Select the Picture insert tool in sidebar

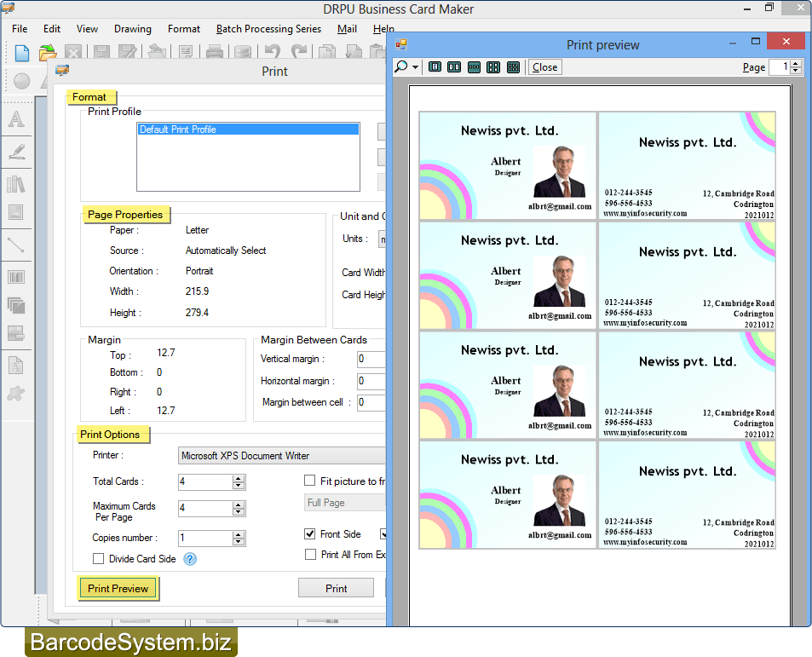16,211
